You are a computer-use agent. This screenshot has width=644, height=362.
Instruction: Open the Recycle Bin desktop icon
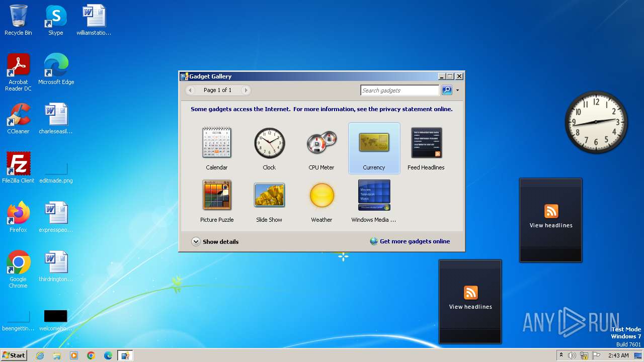18,20
